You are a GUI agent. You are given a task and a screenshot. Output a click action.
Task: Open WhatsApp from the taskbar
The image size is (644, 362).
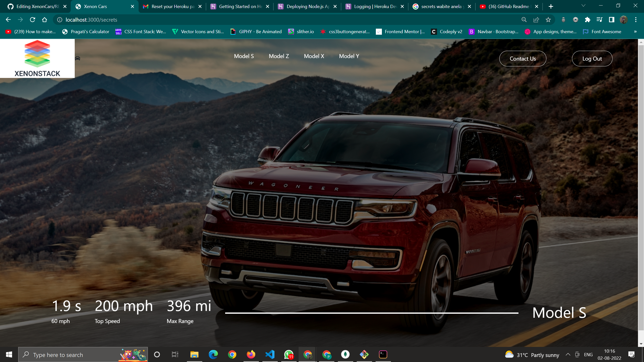(289, 355)
